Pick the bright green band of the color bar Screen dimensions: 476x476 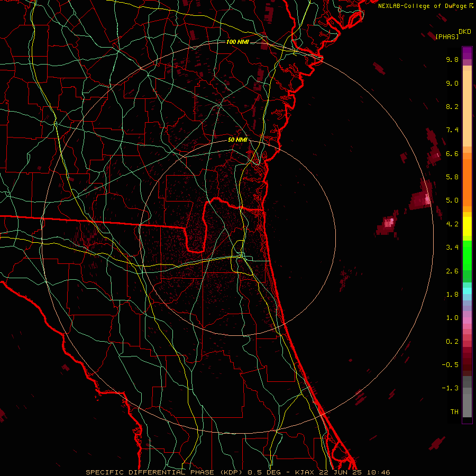click(467, 255)
